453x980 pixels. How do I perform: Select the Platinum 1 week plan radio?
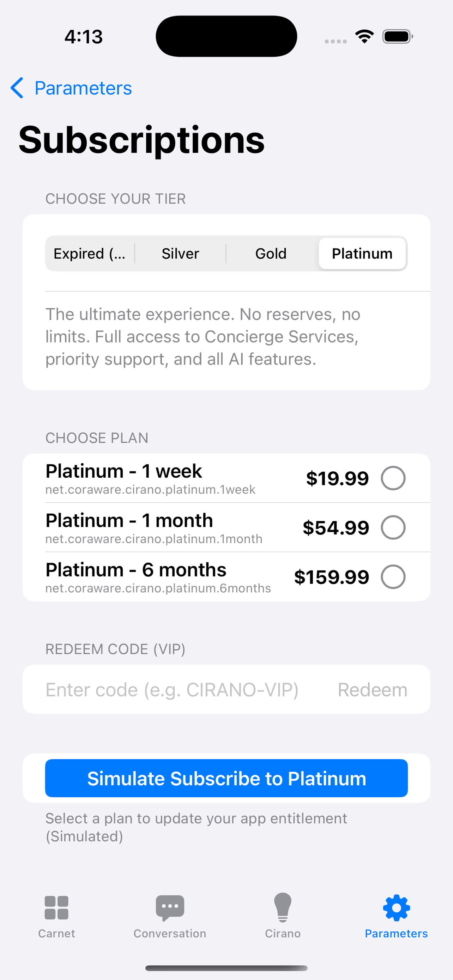coord(393,478)
